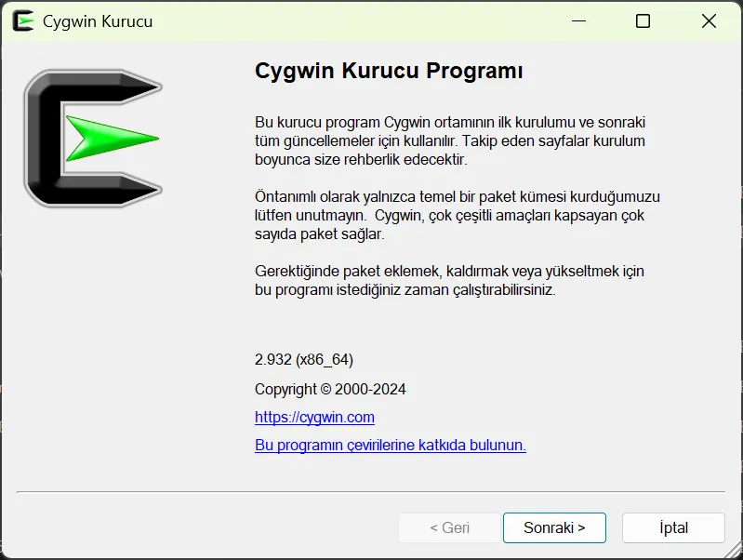Click the resize grip in the window corner
This screenshot has width=743, height=560.
tap(733, 550)
